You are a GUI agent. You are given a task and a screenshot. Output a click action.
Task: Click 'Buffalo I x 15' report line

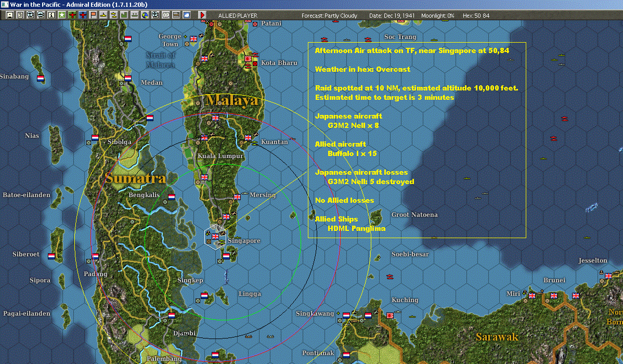pyautogui.click(x=352, y=153)
